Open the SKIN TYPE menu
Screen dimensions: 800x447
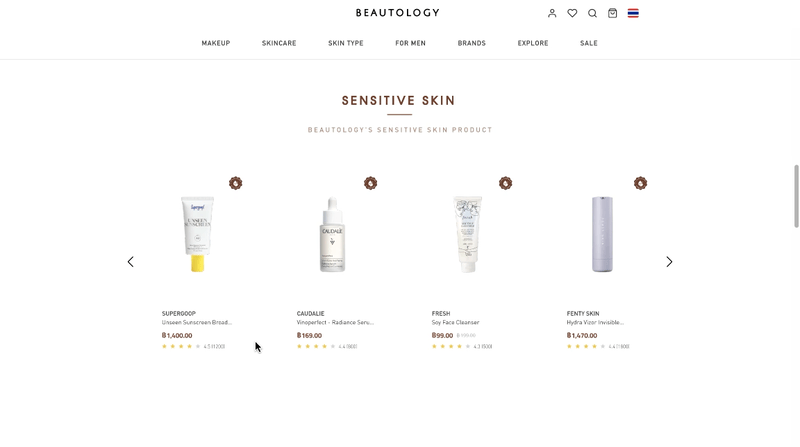click(346, 43)
